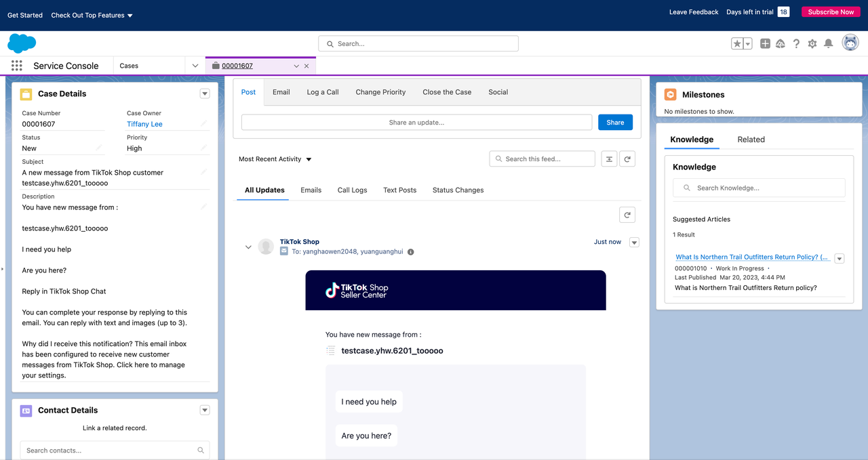Switch to the Related tab
The height and width of the screenshot is (460, 868).
click(751, 140)
